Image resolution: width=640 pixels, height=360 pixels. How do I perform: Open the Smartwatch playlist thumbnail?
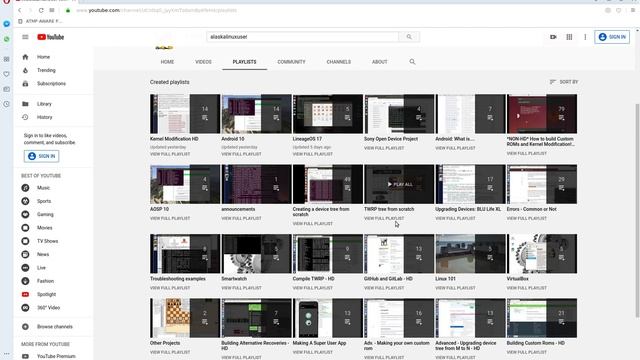[256, 254]
